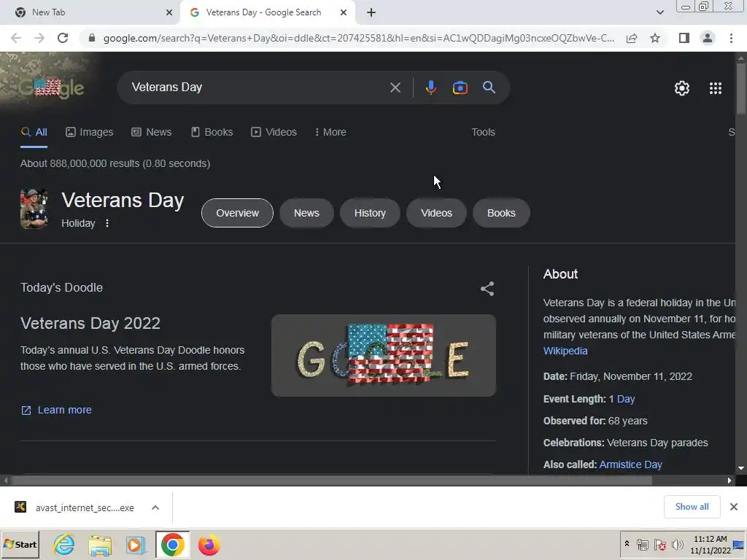Click the Chrome taskbar icon
Viewport: 747px width, 560px height.
pyautogui.click(x=172, y=545)
